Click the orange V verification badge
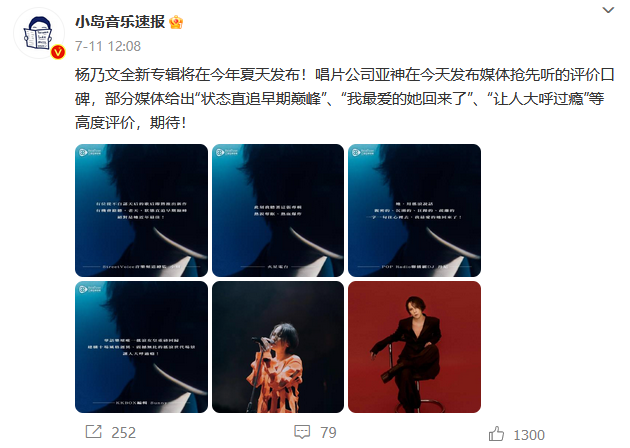This screenshot has width=630, height=448. coord(58,52)
